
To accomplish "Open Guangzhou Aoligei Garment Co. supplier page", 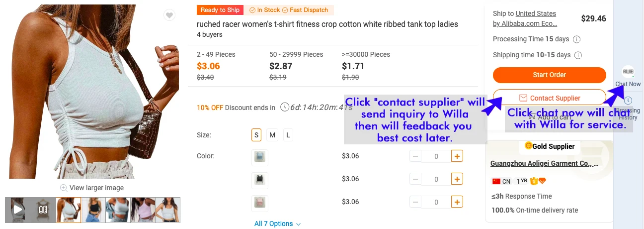I will point(544,163).
